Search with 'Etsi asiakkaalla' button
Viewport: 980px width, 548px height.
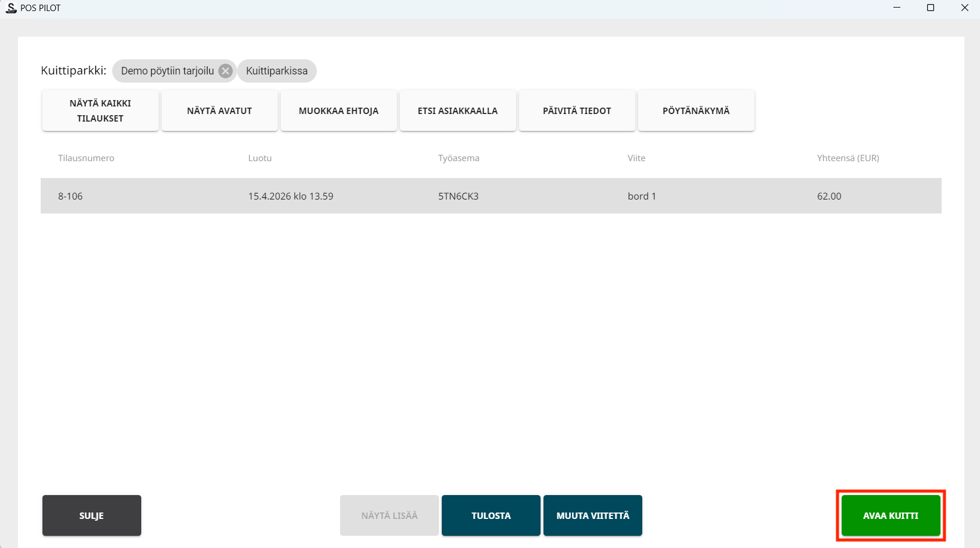458,111
